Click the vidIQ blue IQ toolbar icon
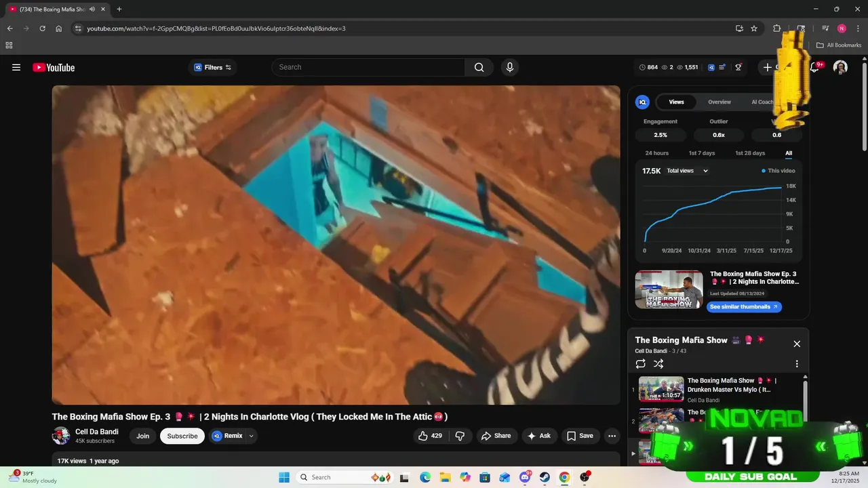Screen dimensions: 868x488 (711, 67)
